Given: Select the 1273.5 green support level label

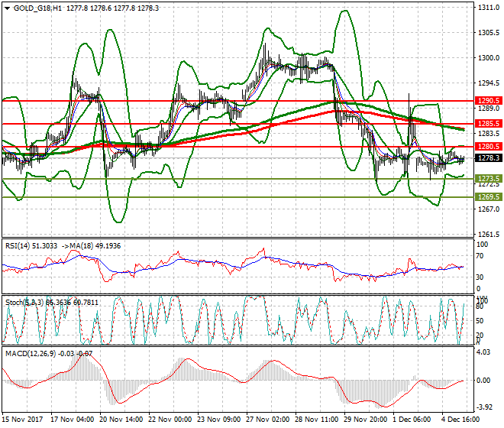Looking at the screenshot, I should pos(488,179).
